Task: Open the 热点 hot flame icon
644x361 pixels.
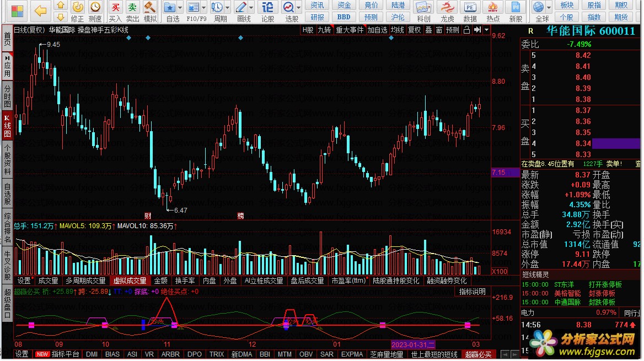Action: [493, 7]
